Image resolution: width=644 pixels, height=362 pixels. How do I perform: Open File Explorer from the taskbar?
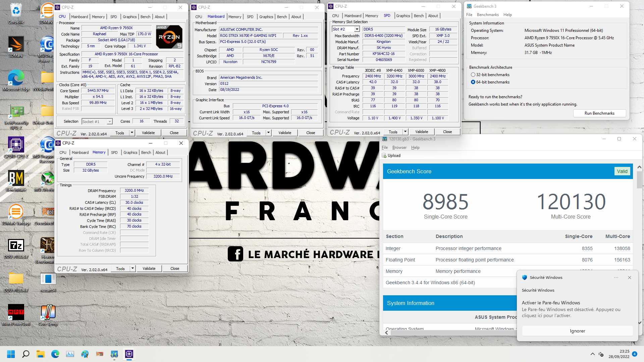tap(41, 354)
